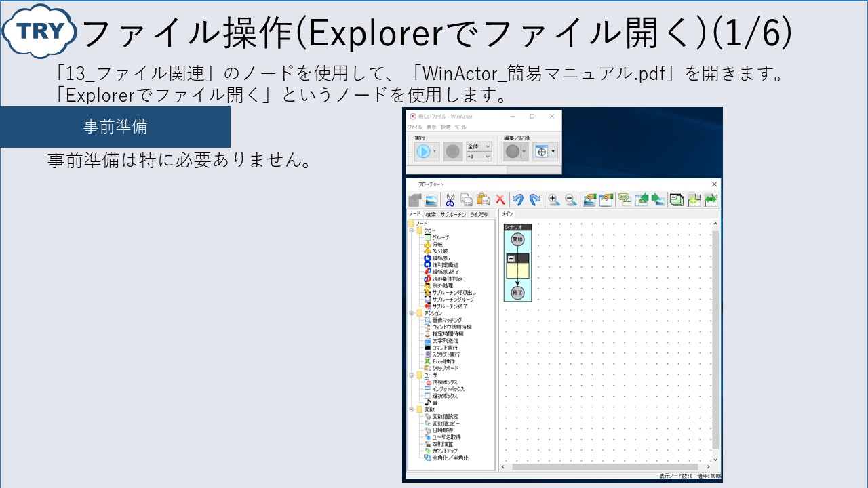Click the first gray icon in flowchart toolbar
Image resolution: width=868 pixels, height=488 pixels.
click(414, 199)
